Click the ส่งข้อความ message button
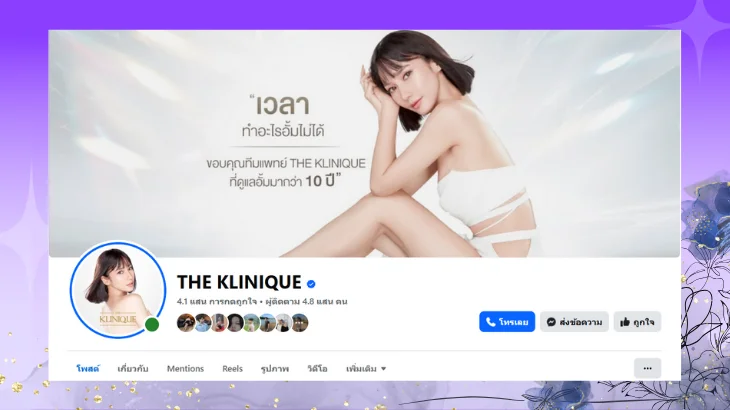This screenshot has height=410, width=730. 574,322
